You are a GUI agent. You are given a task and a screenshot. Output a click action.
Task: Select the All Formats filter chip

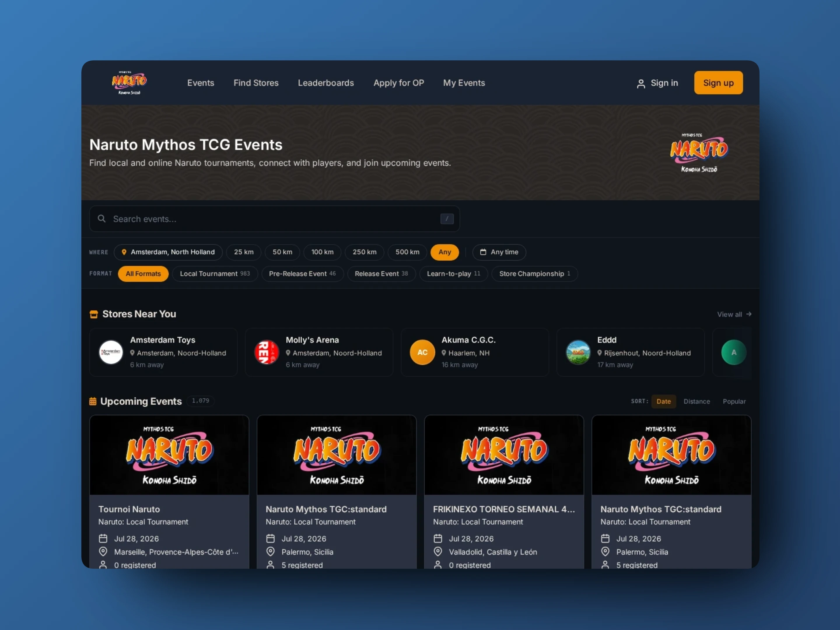[143, 274]
